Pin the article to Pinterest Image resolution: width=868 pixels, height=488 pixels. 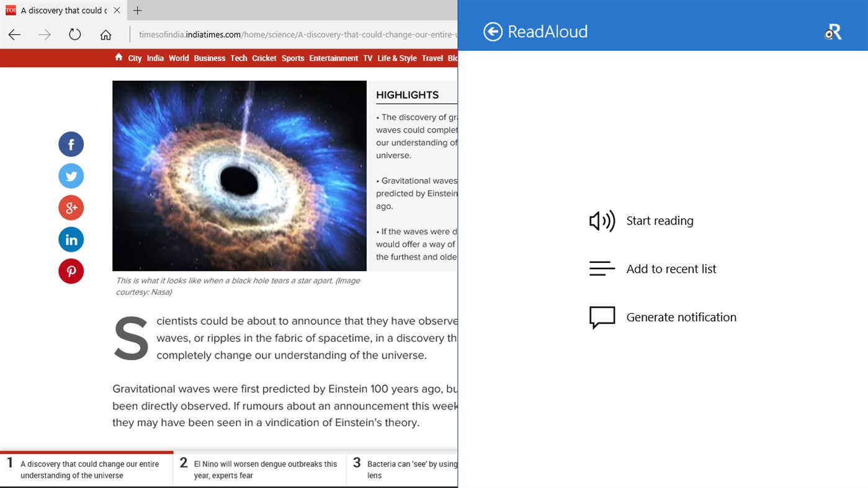[x=71, y=271]
